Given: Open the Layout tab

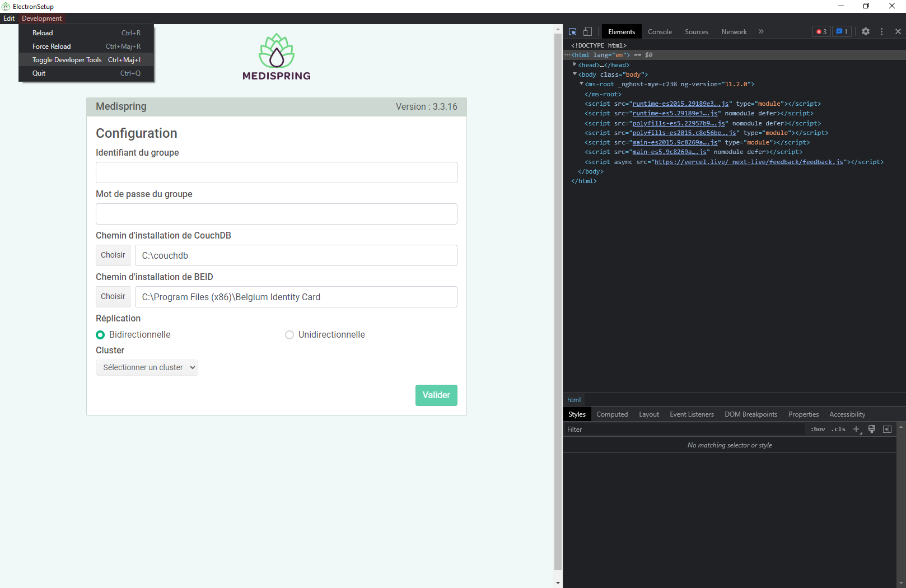Looking at the screenshot, I should coord(649,414).
